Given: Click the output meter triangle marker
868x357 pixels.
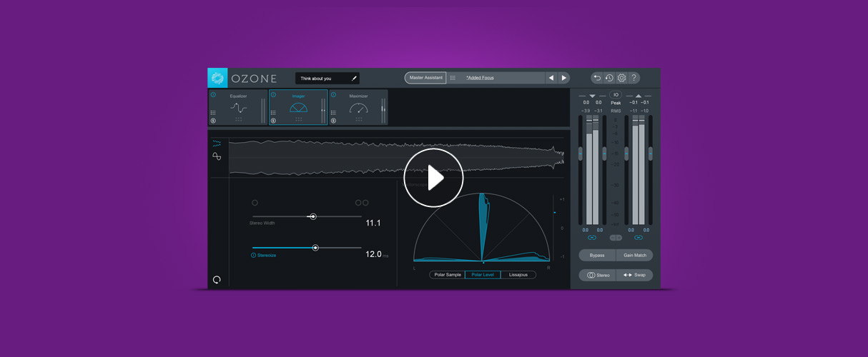Looking at the screenshot, I should pos(638,96).
